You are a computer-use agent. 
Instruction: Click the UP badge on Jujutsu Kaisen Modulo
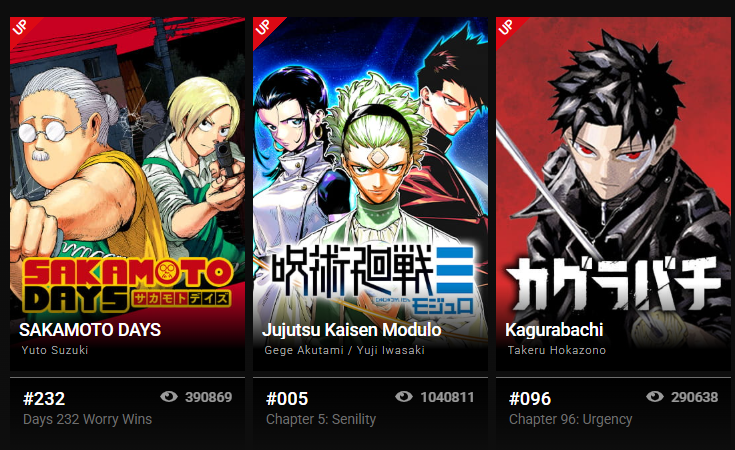coord(263,27)
